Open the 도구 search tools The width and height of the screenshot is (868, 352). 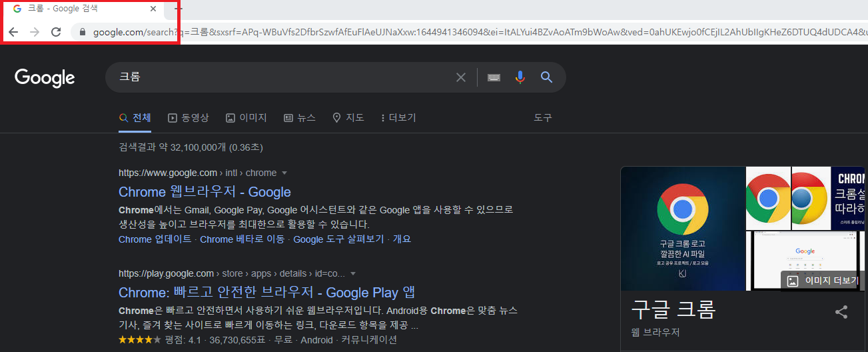543,118
